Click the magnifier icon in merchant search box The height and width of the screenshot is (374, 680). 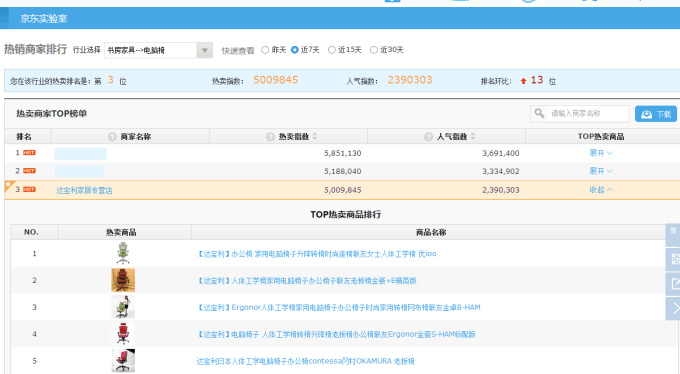(x=539, y=113)
